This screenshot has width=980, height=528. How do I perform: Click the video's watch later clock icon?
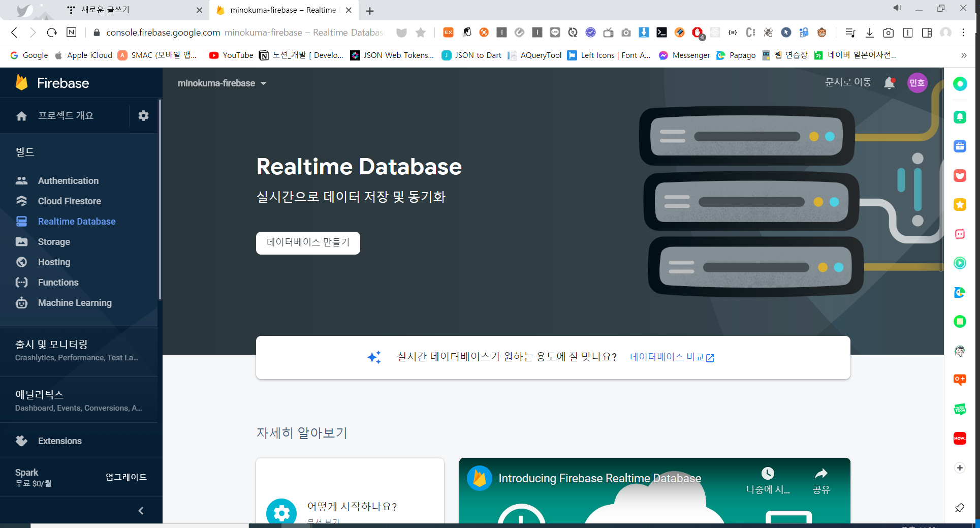click(x=768, y=474)
